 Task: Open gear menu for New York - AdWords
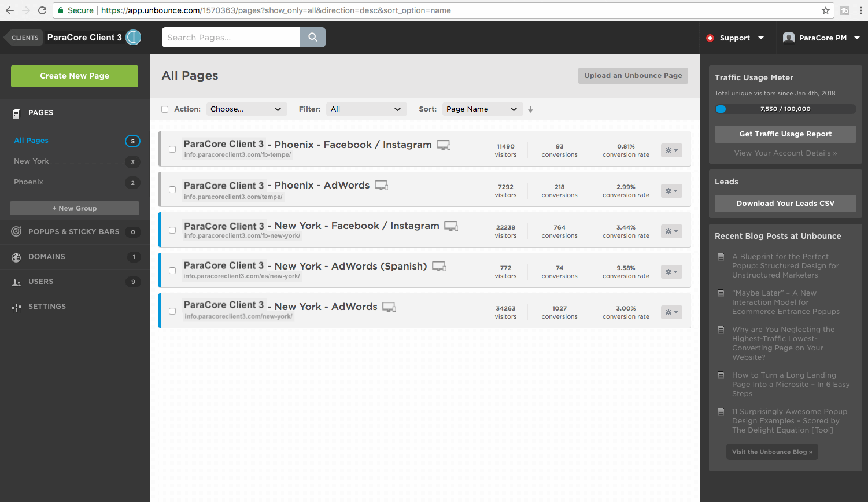(671, 312)
